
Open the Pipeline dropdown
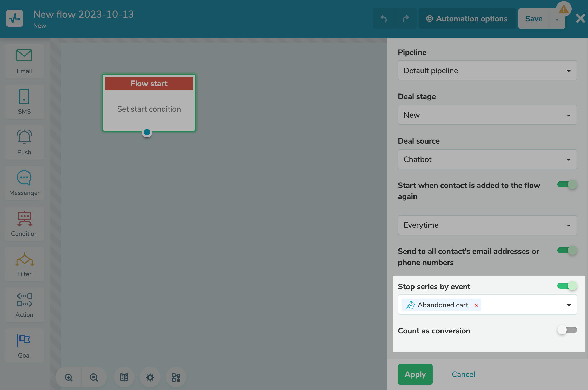487,71
